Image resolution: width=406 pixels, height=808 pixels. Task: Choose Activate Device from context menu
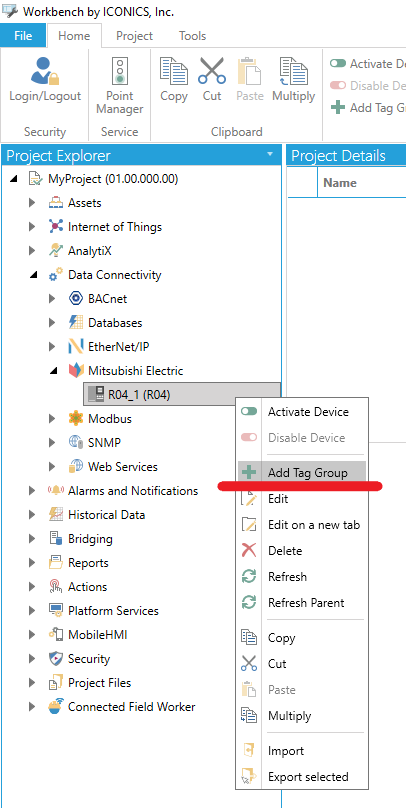pos(302,412)
